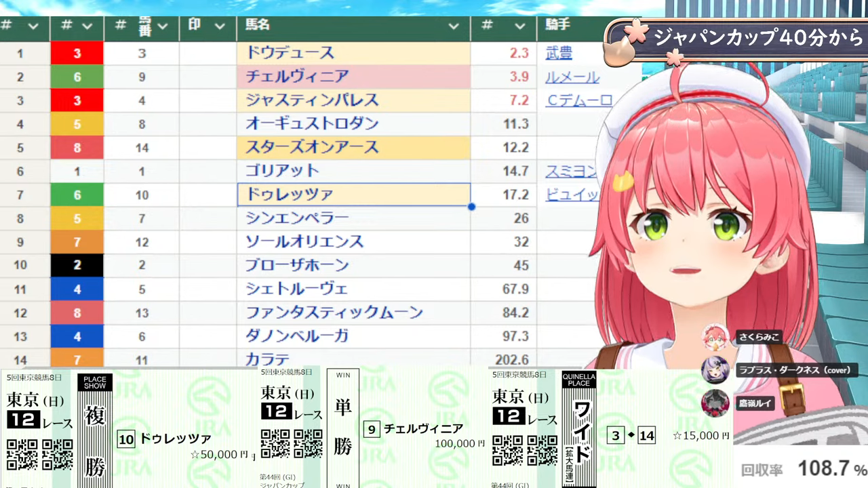This screenshot has width=868, height=488.
Task: Select the cell ファンタスティックムーン
Action: (353, 313)
